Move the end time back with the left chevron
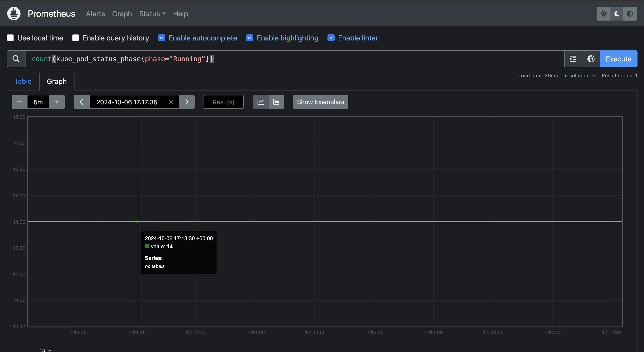The width and height of the screenshot is (644, 352). click(x=81, y=102)
